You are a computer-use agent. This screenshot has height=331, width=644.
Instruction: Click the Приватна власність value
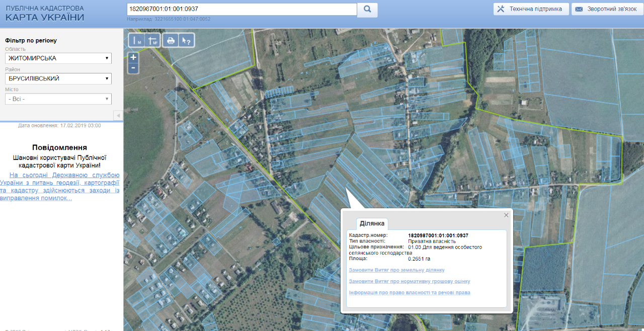(432, 241)
